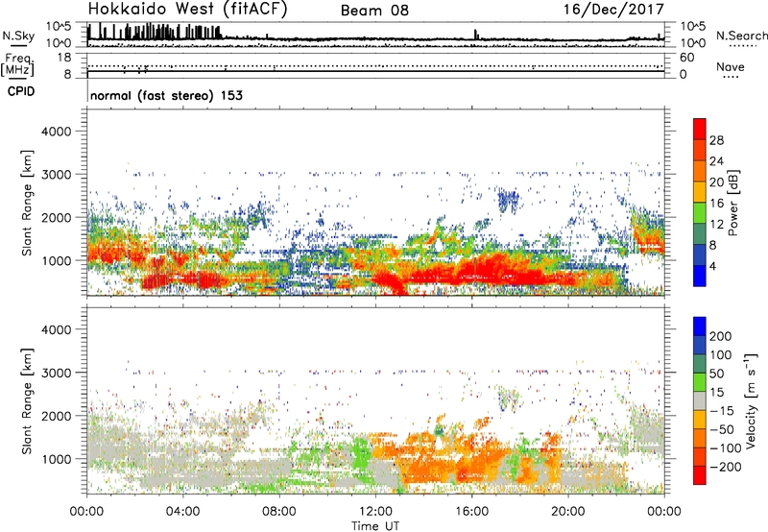Click the blue echo cluster near 17:30 at 2400 km in power panel
This screenshot has height=532, width=768.
[508, 200]
